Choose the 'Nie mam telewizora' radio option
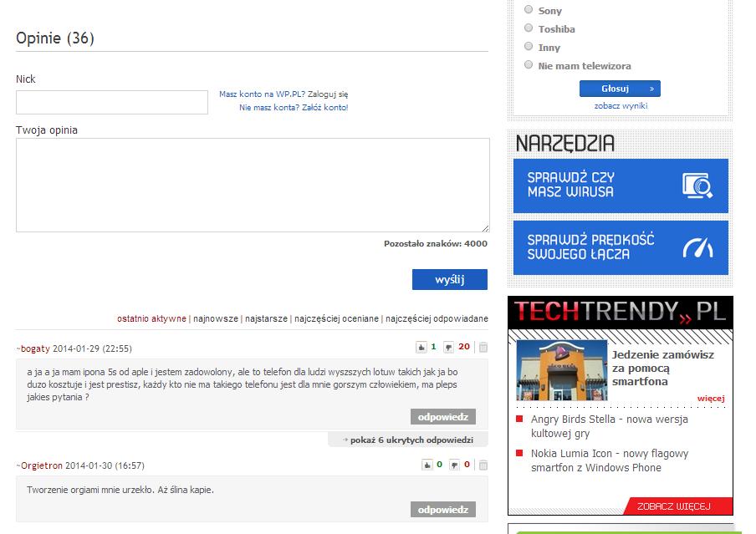Viewport: 756px width, 534px height. point(529,65)
